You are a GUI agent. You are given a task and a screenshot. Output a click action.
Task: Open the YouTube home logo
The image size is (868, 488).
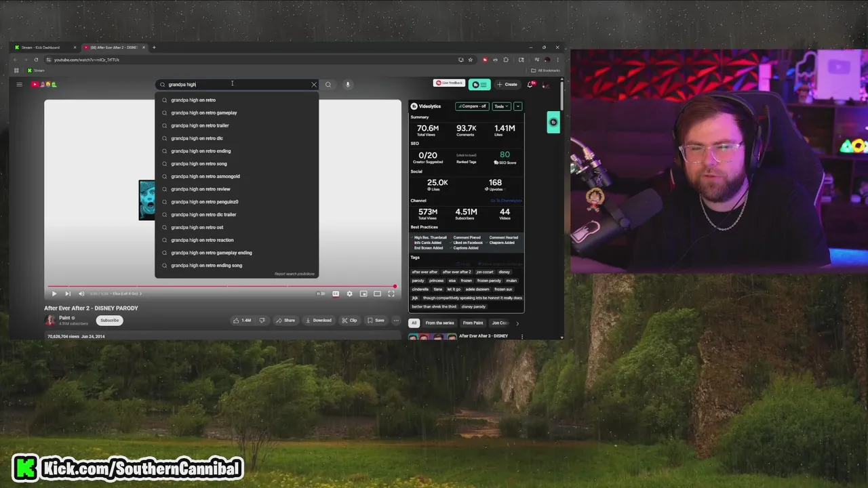click(44, 85)
